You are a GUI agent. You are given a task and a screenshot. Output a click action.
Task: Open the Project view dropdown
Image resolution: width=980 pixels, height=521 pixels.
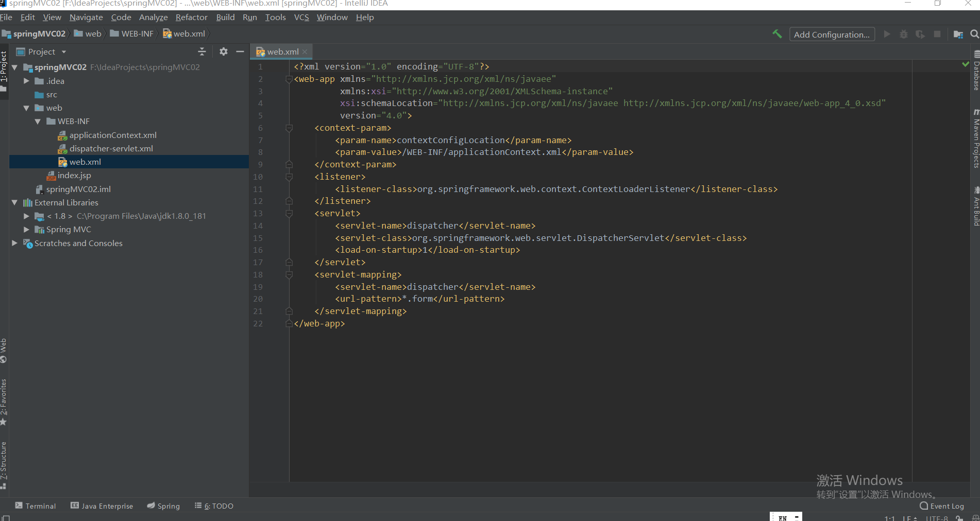tap(64, 52)
